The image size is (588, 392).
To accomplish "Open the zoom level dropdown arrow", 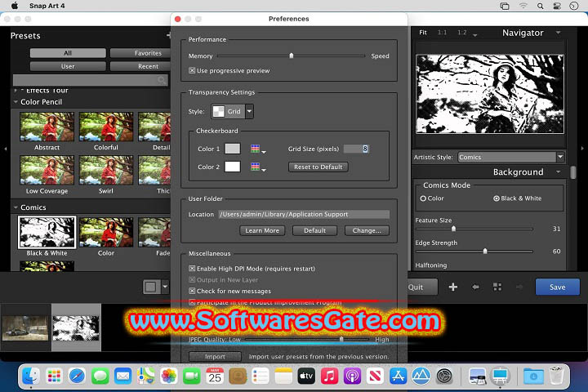I will pos(475,35).
